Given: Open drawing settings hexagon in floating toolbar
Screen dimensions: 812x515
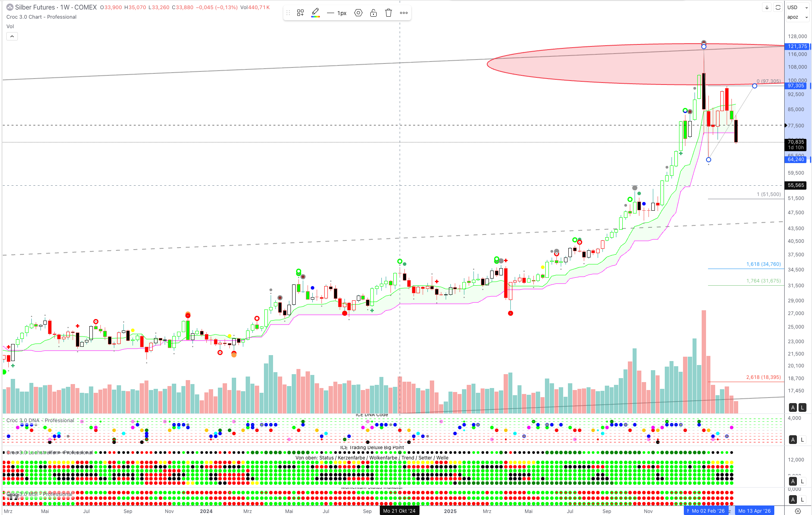Looking at the screenshot, I should 358,13.
